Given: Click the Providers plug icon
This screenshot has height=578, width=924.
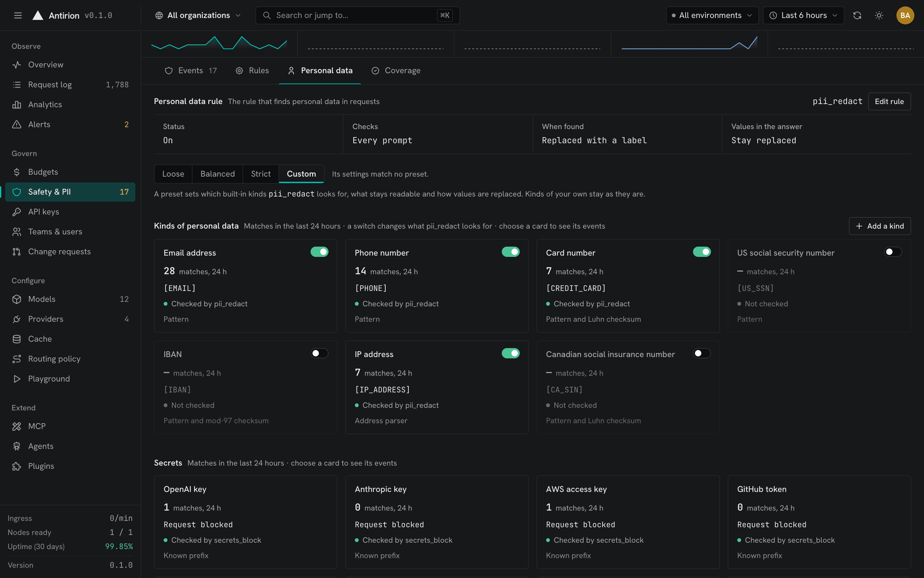Looking at the screenshot, I should [x=17, y=319].
